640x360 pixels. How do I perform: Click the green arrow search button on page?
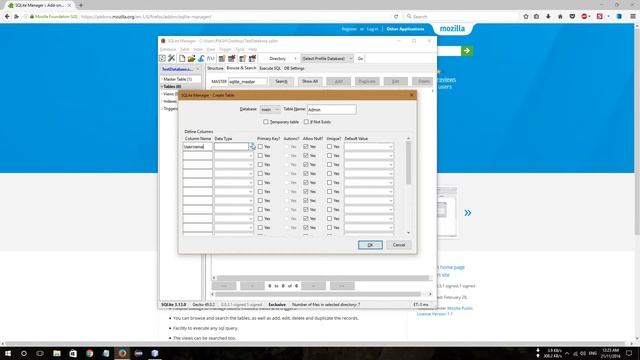467,51
